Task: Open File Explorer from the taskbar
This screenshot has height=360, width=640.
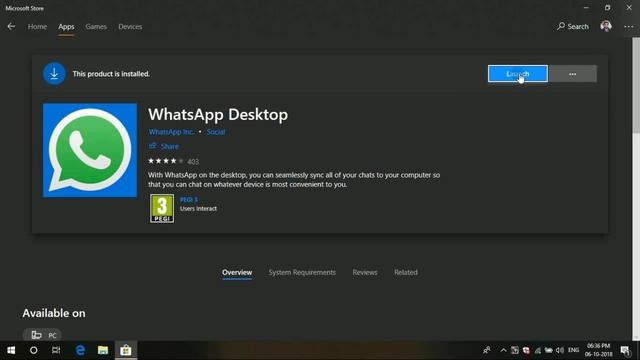Action: tap(103, 350)
